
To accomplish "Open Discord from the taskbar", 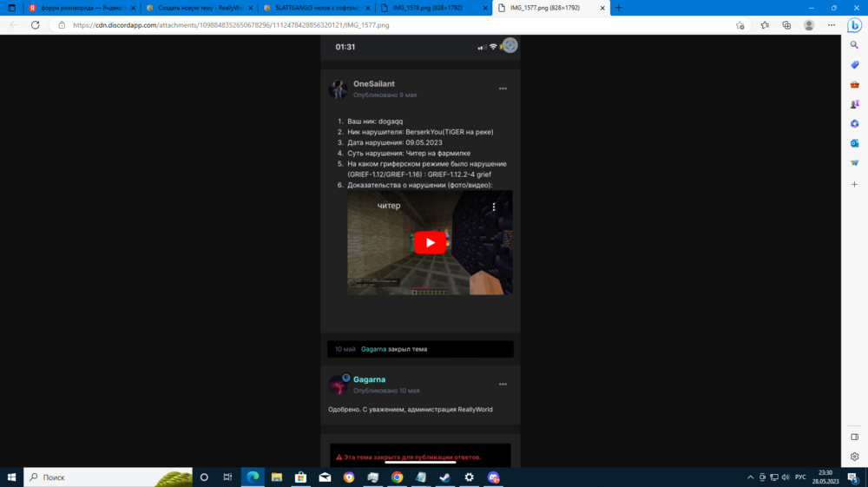I will (x=493, y=477).
